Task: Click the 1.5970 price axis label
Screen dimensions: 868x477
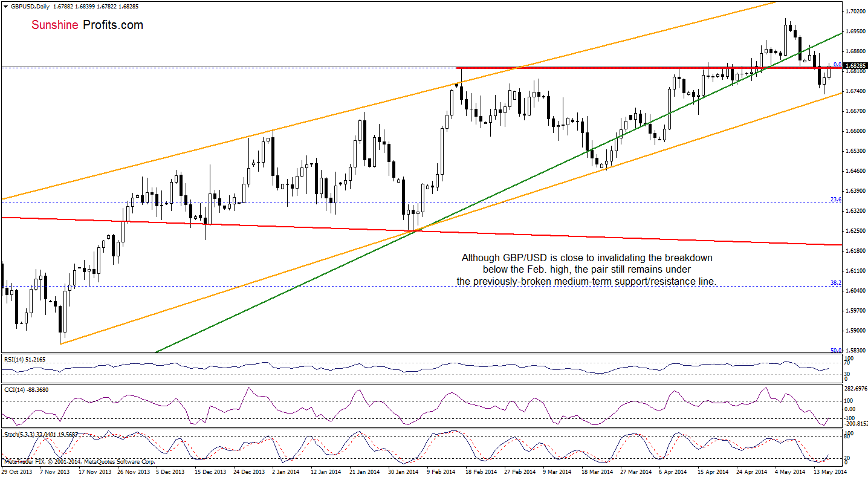Action: click(x=856, y=311)
